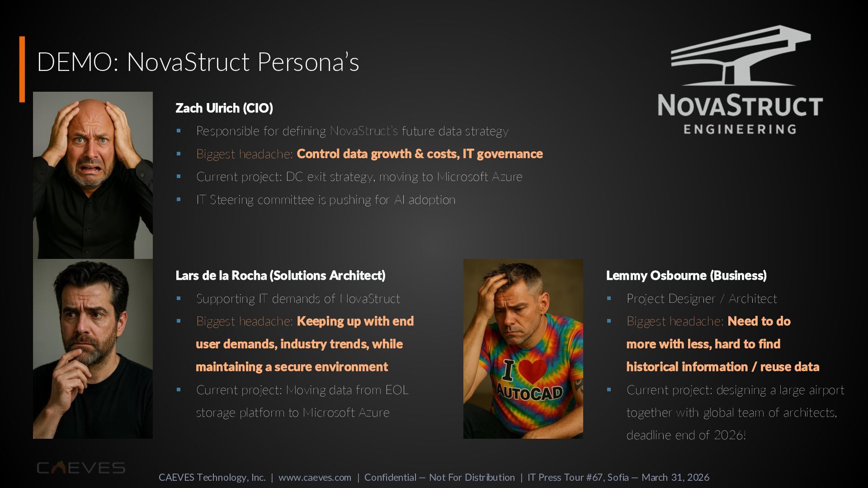Click the "IT Steering committee" bullet line
This screenshot has height=488, width=868.
coord(325,200)
